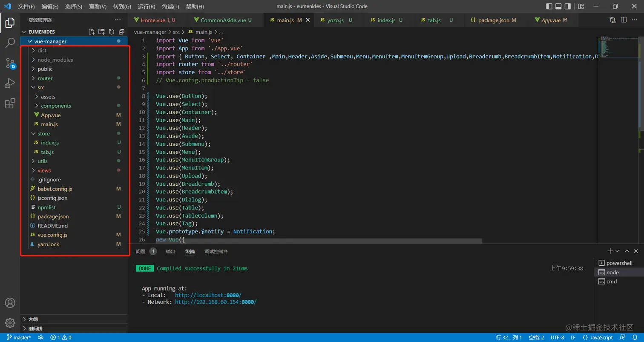Screen dimensions: 644x342
Task: Select cmd terminal in terminal list
Action: (618, 282)
